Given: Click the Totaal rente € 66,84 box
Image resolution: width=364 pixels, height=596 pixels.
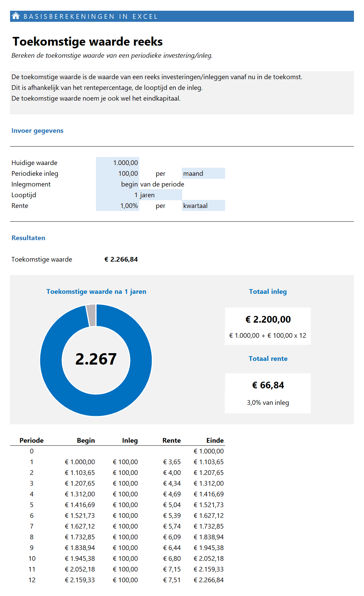Looking at the screenshot, I should 268,393.
